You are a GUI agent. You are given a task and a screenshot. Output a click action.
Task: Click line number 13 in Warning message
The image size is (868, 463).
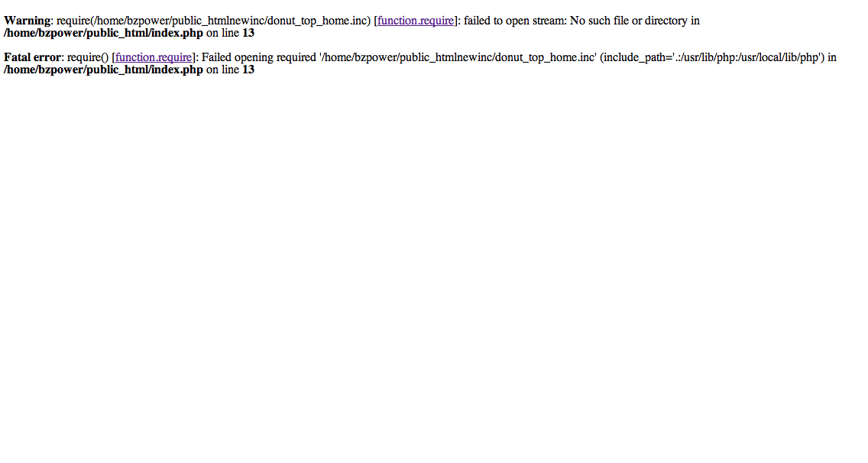[x=248, y=33]
